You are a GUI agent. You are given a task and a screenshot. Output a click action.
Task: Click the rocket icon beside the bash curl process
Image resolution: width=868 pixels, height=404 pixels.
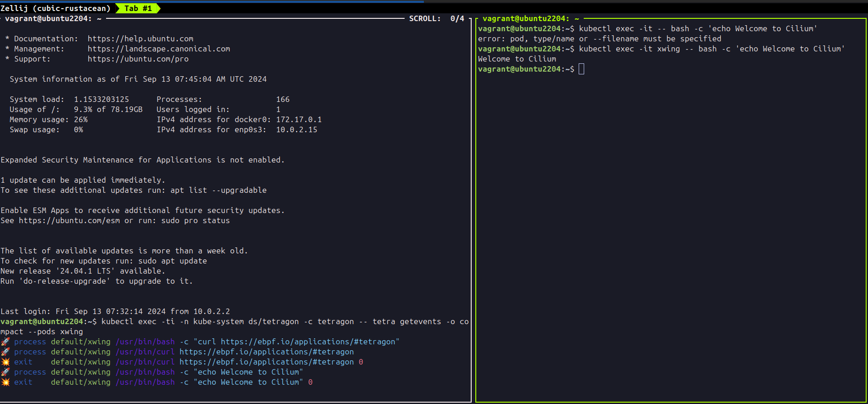pos(6,342)
